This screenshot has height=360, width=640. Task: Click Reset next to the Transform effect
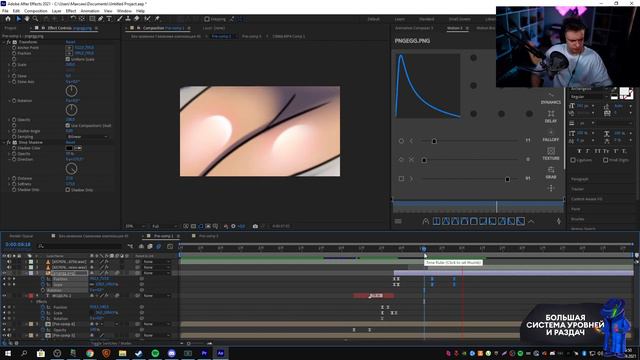[70, 42]
